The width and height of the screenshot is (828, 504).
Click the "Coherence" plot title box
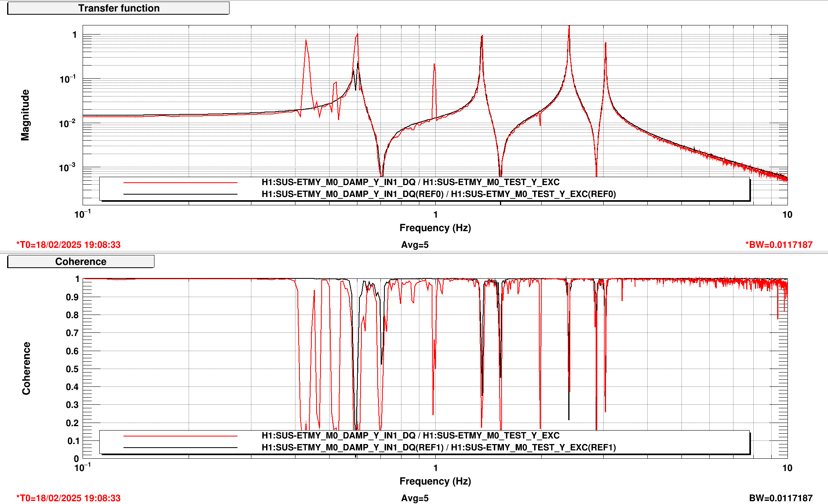pyautogui.click(x=81, y=261)
